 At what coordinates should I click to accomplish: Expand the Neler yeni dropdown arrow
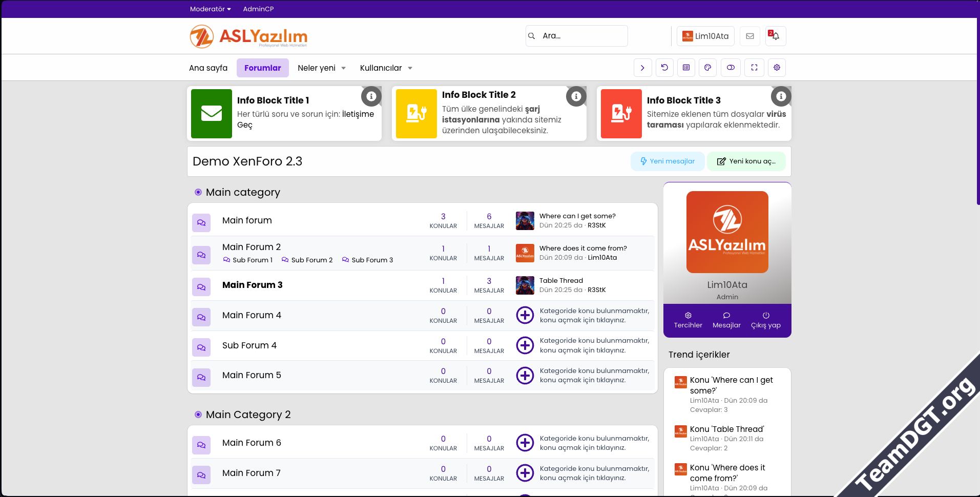pos(343,68)
